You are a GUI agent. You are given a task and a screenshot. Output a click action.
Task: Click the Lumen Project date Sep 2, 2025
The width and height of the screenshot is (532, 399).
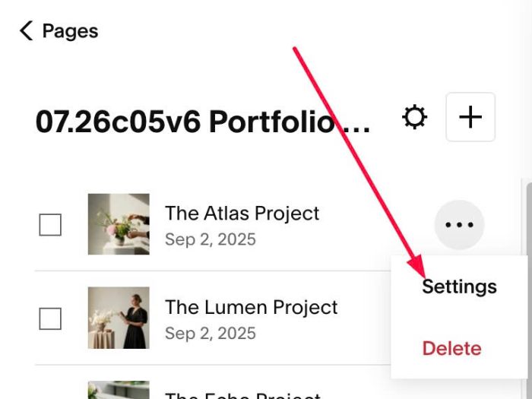click(211, 333)
